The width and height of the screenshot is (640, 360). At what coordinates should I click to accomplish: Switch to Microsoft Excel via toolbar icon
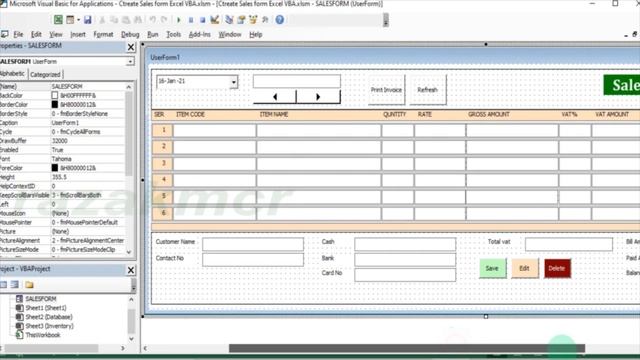(58, 20)
